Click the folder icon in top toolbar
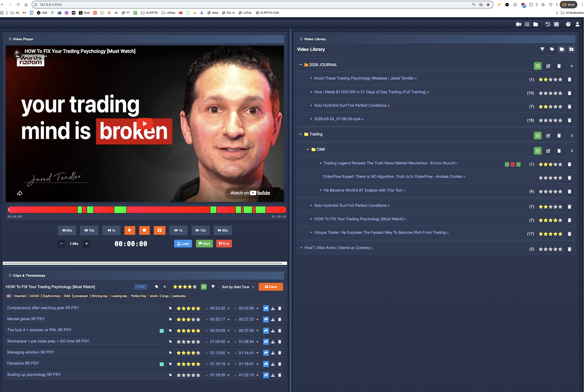This screenshot has height=392, width=584. point(536,24)
